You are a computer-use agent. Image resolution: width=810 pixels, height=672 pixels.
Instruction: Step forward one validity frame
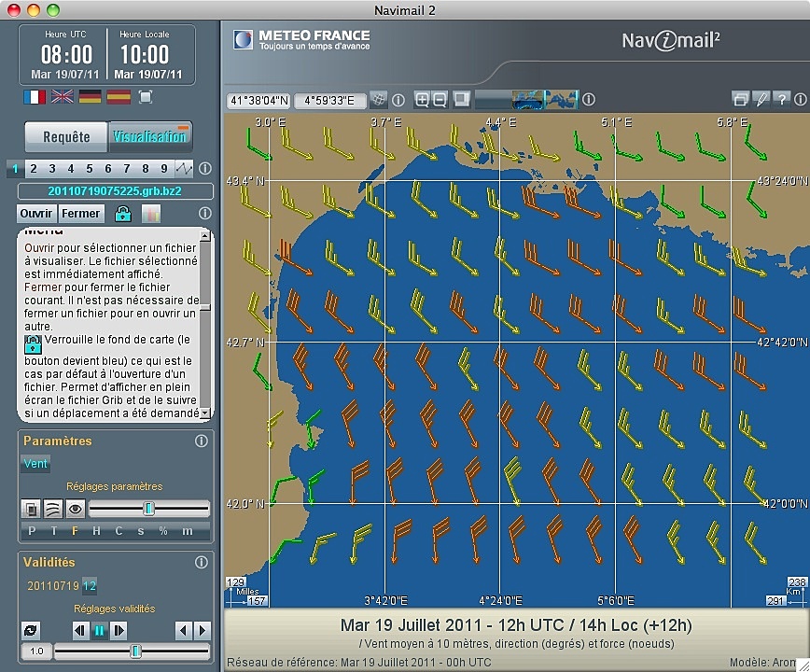click(x=119, y=630)
